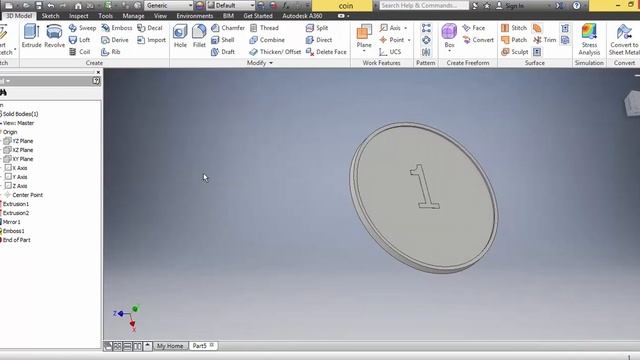The height and width of the screenshot is (360, 640).
Task: Choose the Thread tool
Action: click(x=264, y=28)
